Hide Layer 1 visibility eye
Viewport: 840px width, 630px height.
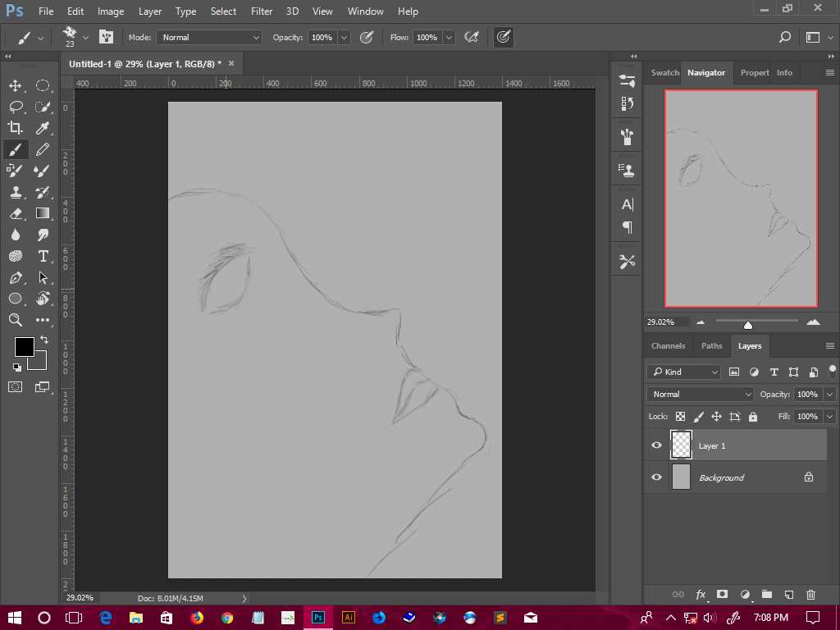656,445
